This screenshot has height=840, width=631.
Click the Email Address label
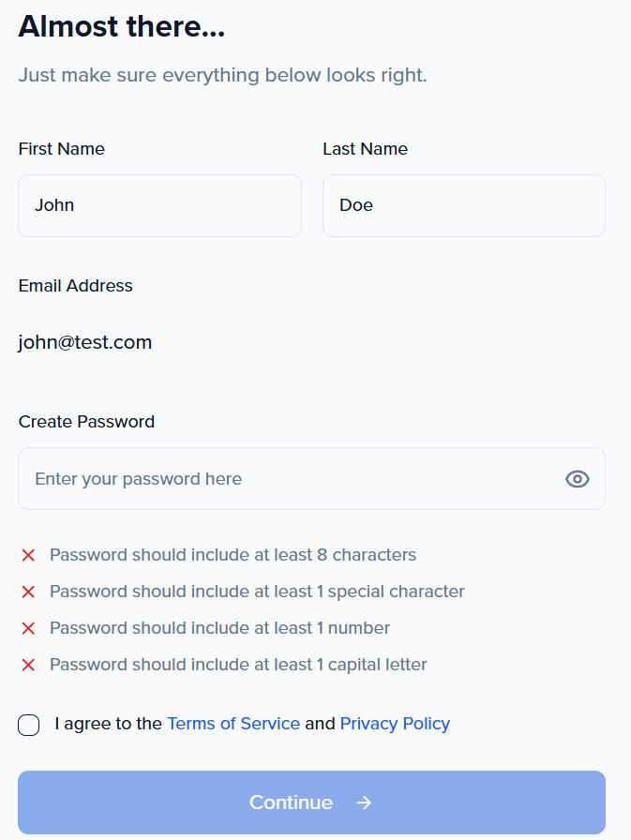[x=75, y=286]
